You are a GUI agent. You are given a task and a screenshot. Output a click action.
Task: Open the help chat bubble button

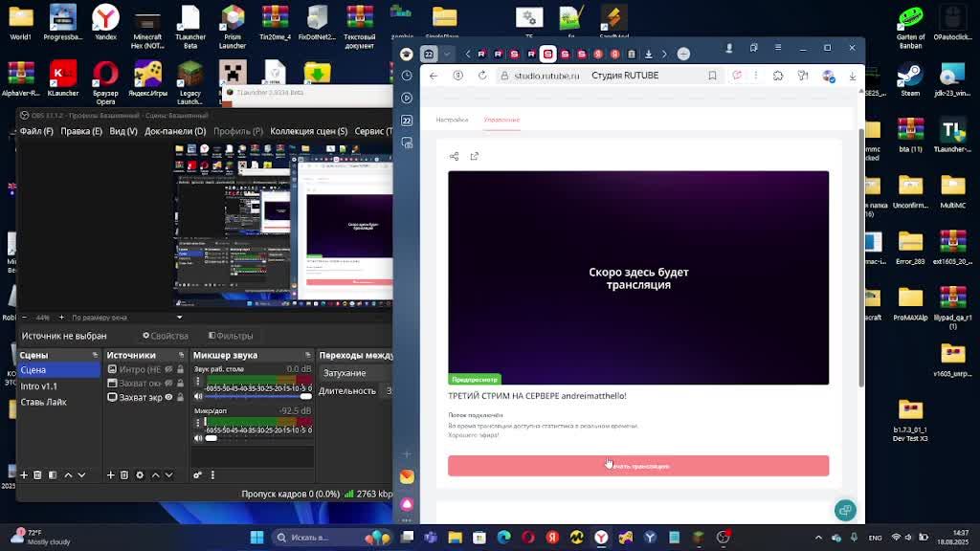pos(845,511)
